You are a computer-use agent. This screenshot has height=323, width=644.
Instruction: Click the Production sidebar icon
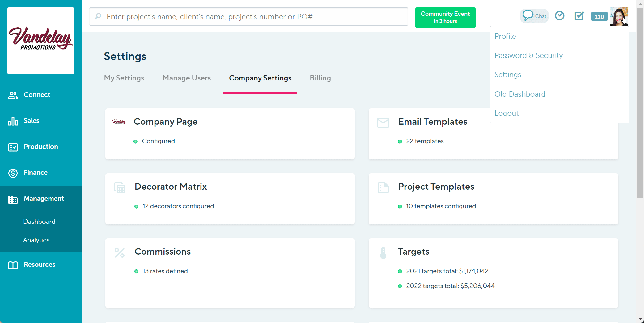pyautogui.click(x=13, y=147)
